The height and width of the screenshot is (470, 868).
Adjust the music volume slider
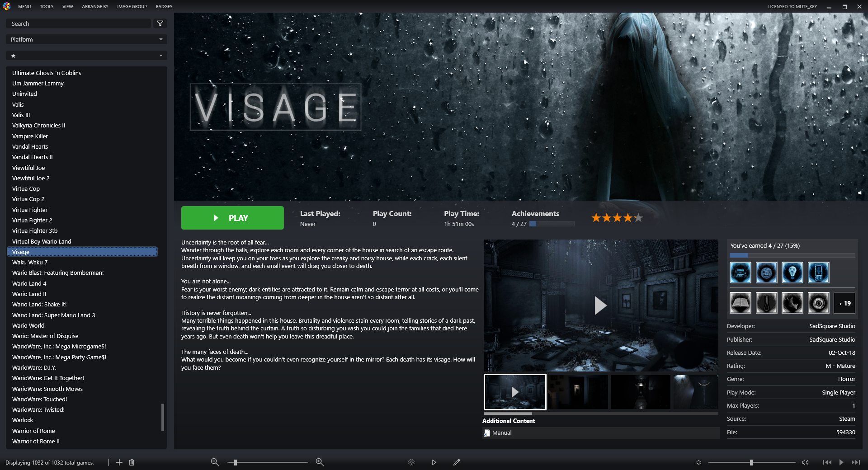click(751, 462)
